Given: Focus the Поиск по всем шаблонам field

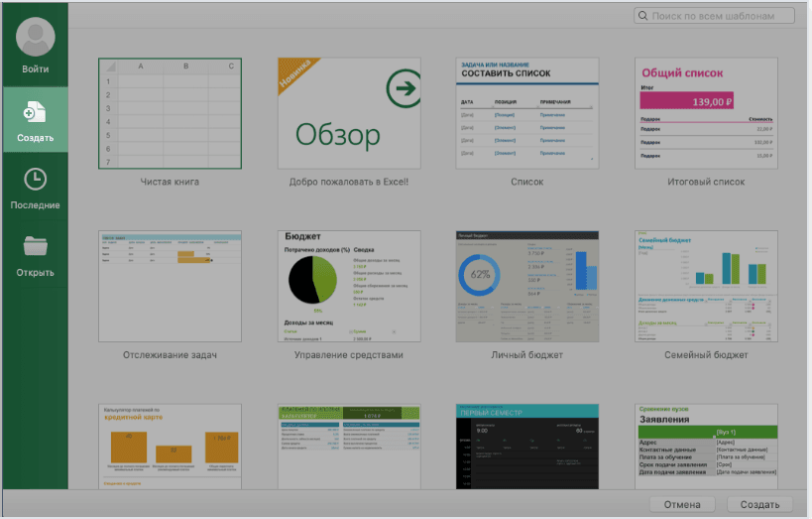Looking at the screenshot, I should (714, 16).
